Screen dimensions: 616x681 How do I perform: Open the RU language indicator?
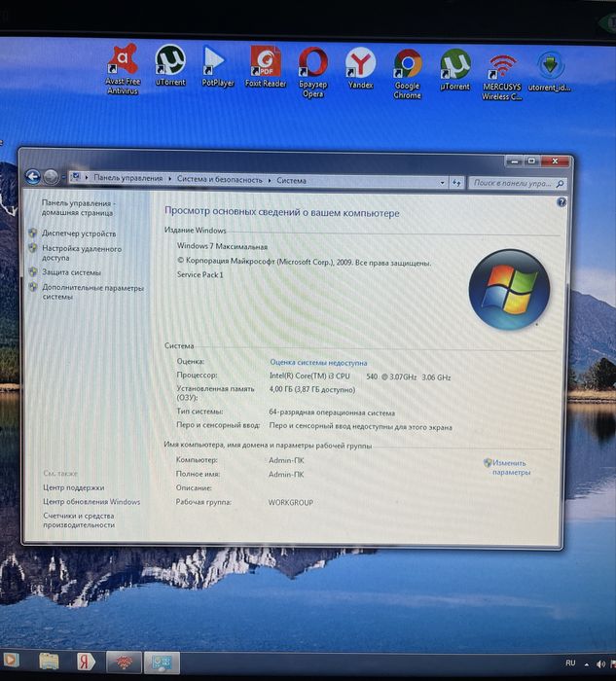570,663
